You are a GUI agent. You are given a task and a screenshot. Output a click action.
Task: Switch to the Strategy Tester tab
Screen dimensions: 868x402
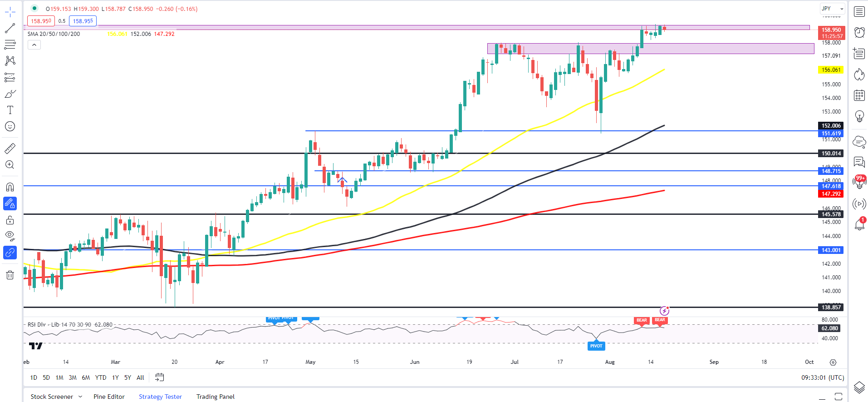pos(160,397)
